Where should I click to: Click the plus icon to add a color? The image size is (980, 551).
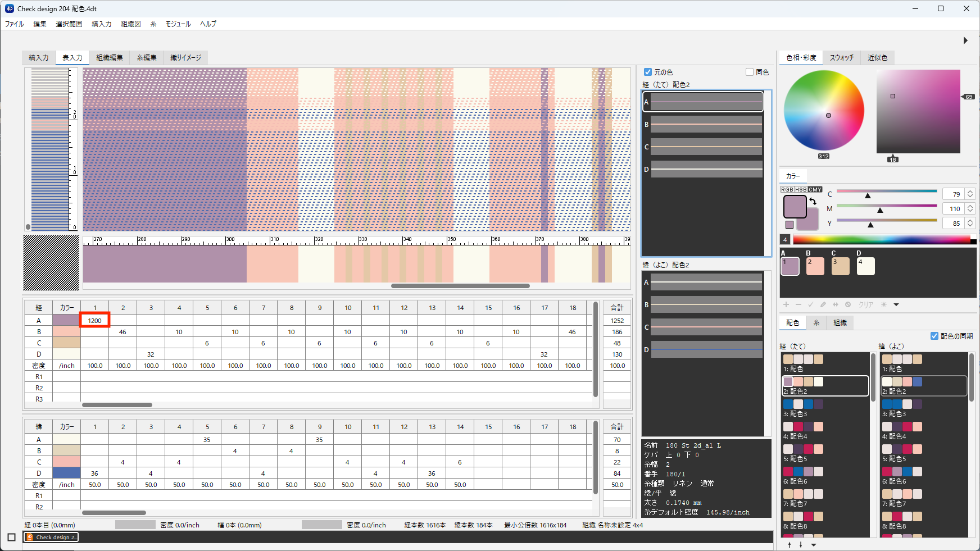(x=786, y=304)
